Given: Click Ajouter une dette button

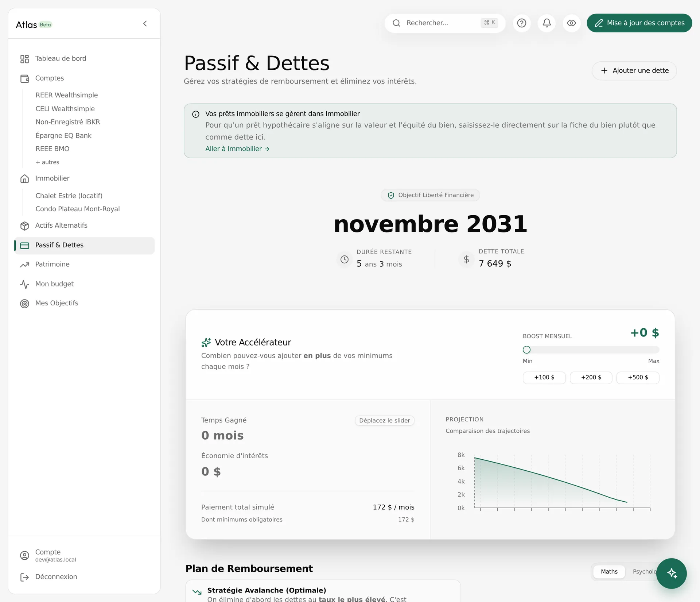Looking at the screenshot, I should pos(634,71).
